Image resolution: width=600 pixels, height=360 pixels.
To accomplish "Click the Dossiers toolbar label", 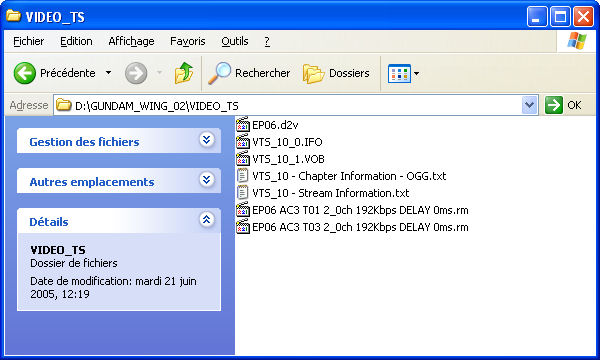I will pyautogui.click(x=349, y=73).
